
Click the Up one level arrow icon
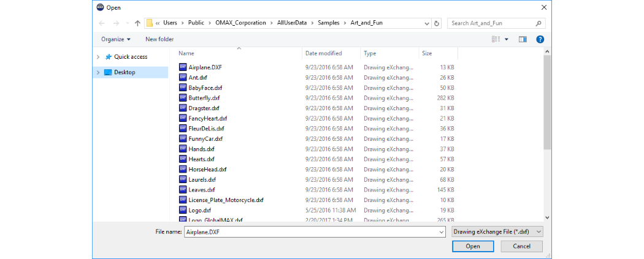click(x=137, y=23)
